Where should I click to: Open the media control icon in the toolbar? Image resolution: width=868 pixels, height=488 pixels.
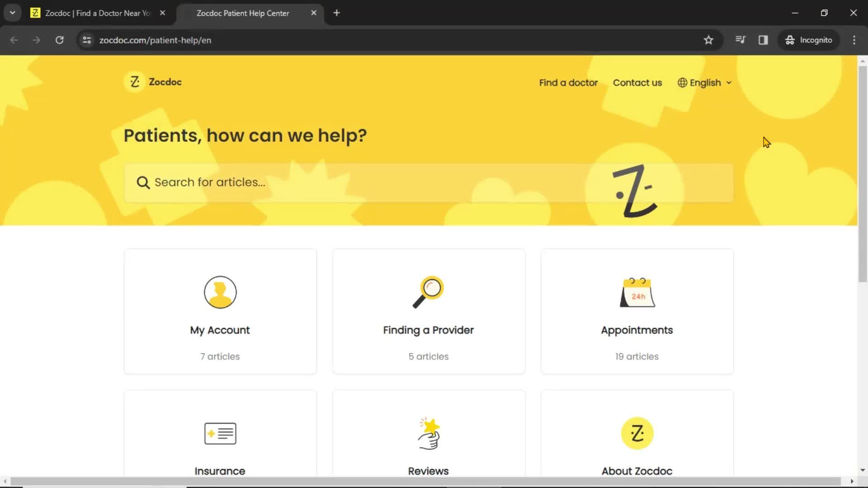coord(741,40)
